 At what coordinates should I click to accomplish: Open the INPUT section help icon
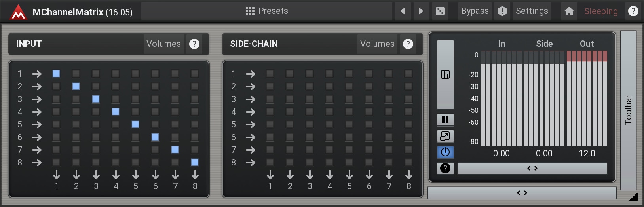(194, 44)
